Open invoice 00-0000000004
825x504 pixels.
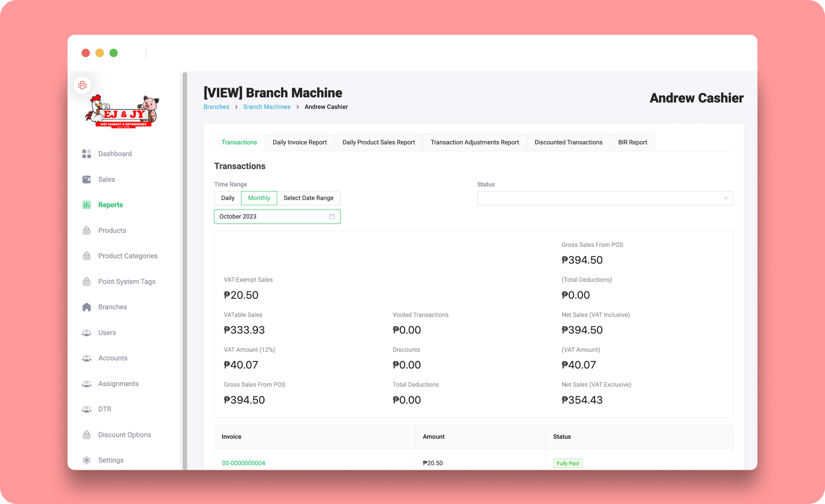pos(243,463)
